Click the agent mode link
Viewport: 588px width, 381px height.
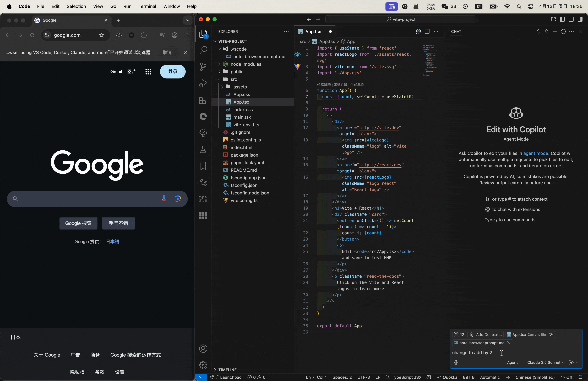536,153
